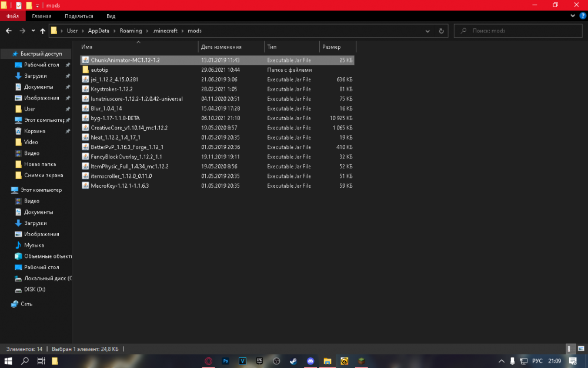Viewport: 588px width, 368px height.
Task: Open Новая папка in sidebar
Action: click(x=40, y=164)
